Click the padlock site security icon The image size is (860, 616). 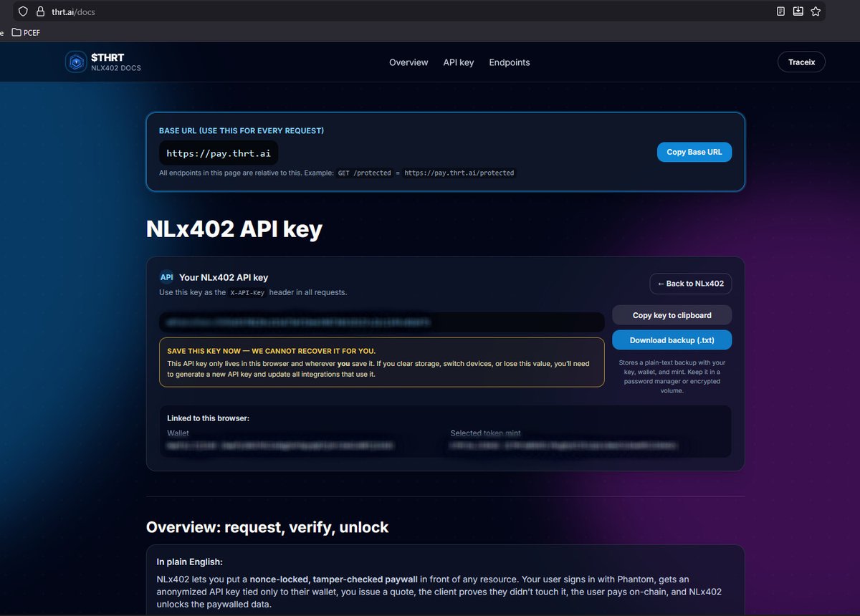point(41,11)
